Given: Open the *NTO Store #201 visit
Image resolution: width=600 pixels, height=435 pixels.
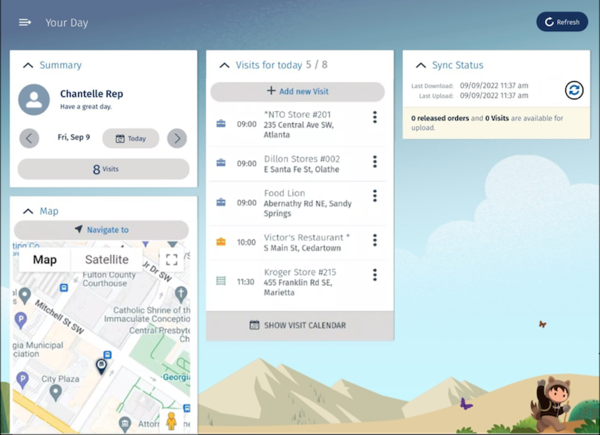Looking at the screenshot, I should click(x=297, y=124).
